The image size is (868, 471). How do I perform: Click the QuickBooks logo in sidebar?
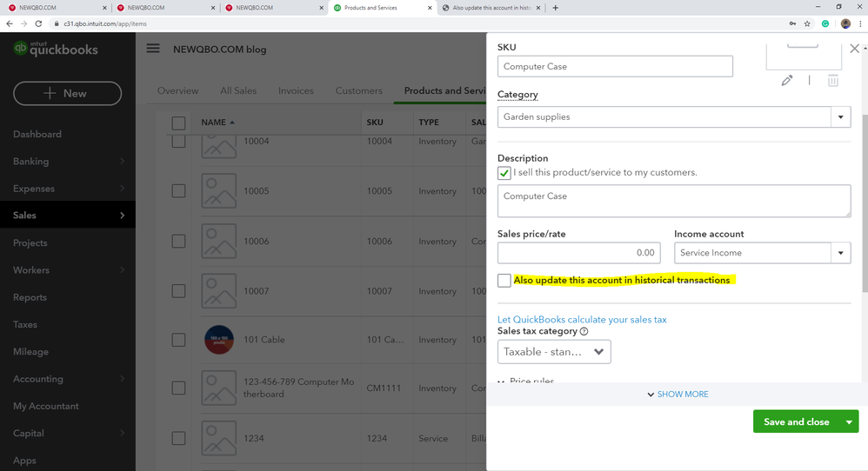point(56,49)
